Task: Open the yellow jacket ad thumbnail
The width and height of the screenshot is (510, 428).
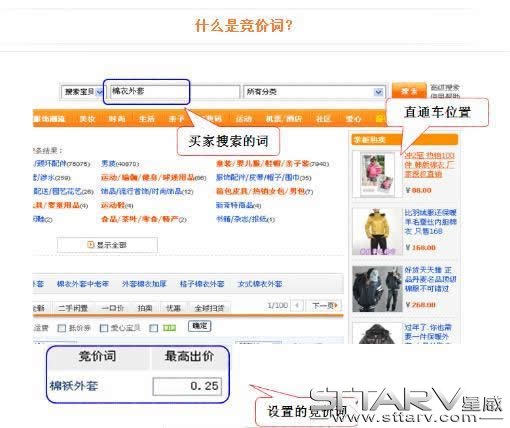Action: [x=377, y=232]
